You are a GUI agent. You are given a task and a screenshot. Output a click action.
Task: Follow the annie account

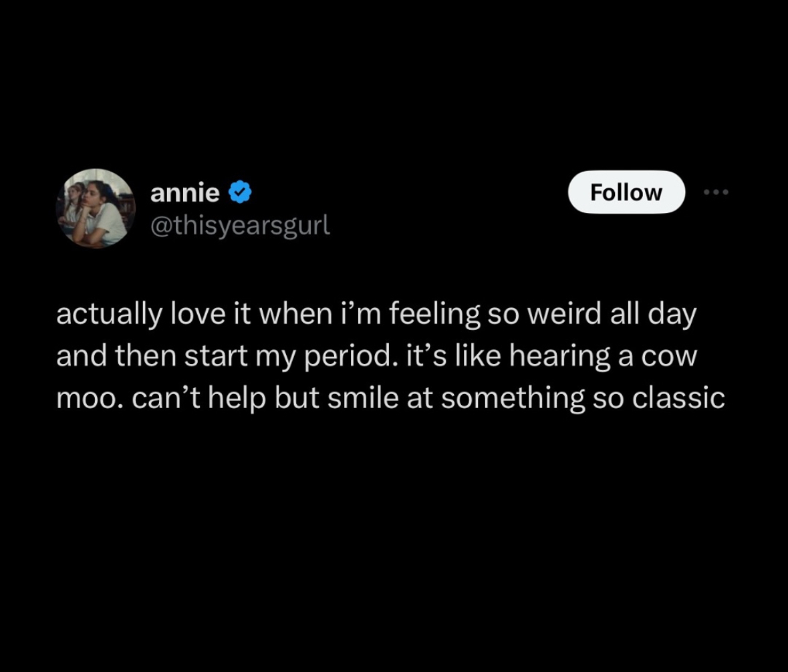coord(626,192)
